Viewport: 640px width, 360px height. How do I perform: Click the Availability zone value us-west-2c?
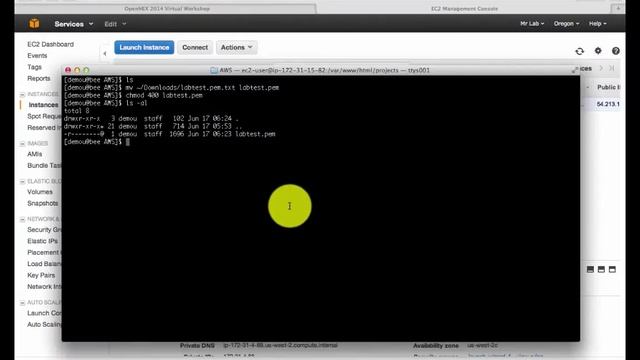[x=483, y=345]
